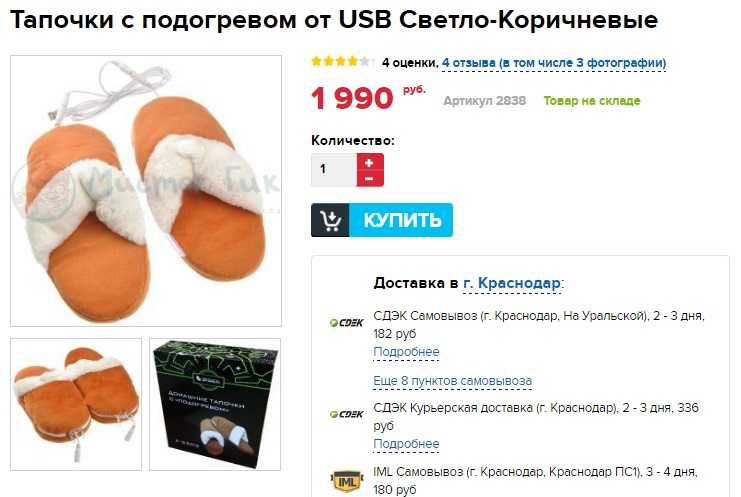This screenshot has width=741, height=497.
Task: Show Еще 8 пунктов самовывоза
Action: tap(453, 381)
